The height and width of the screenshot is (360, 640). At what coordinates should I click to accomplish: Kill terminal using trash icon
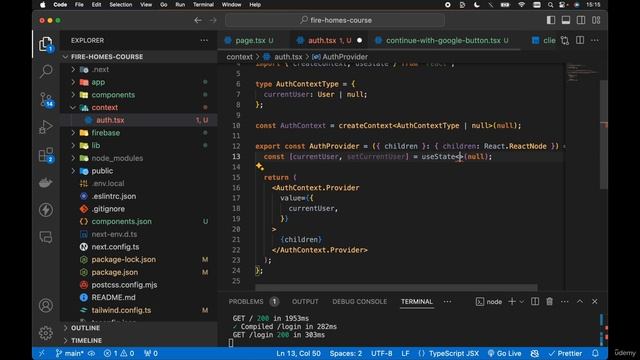[549, 302]
